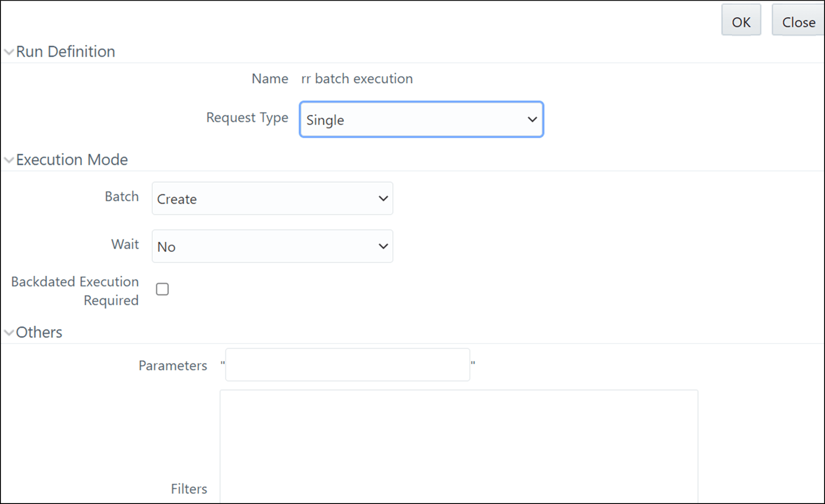Focus the Parameters text input field
This screenshot has height=504, width=825.
347,365
